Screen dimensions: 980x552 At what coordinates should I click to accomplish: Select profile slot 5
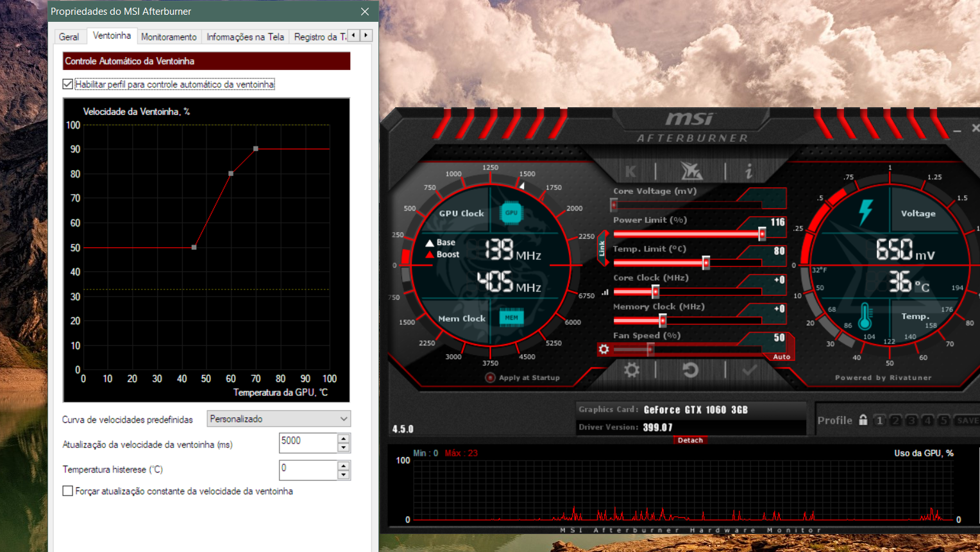click(943, 420)
